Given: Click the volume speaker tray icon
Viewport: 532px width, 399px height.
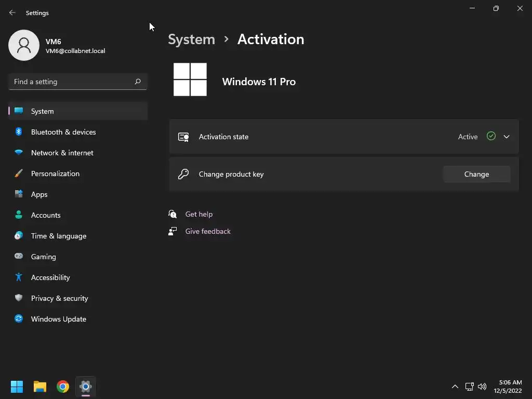Looking at the screenshot, I should point(482,387).
